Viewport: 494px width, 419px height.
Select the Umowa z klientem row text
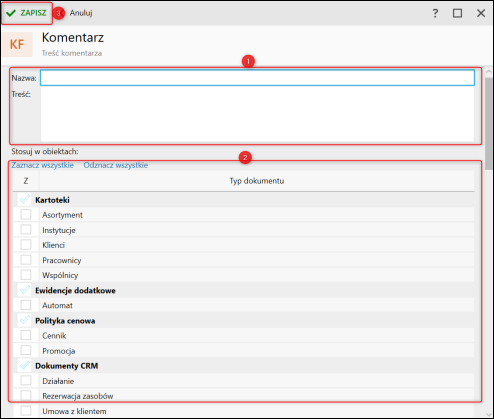point(74,411)
